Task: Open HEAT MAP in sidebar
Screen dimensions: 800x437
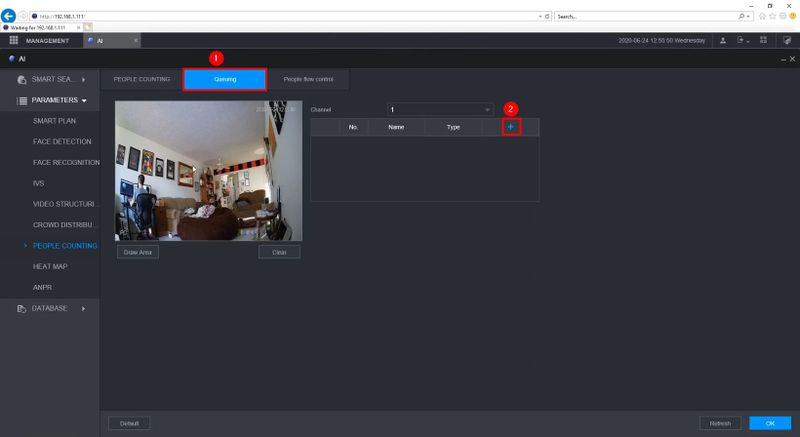Action: (50, 267)
